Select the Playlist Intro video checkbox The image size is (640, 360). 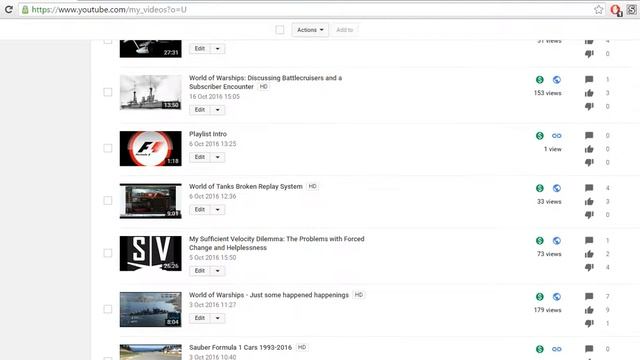point(108,148)
